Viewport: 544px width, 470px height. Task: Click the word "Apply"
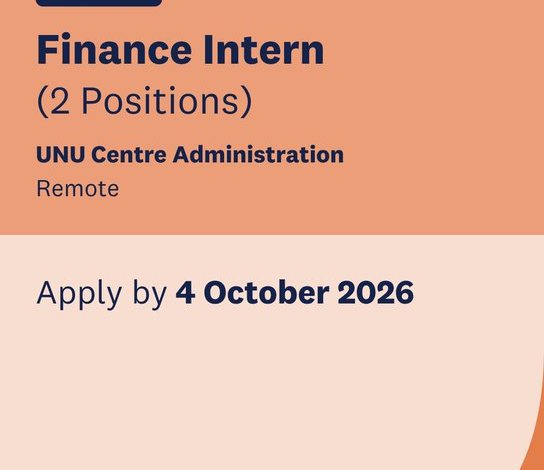79,294
